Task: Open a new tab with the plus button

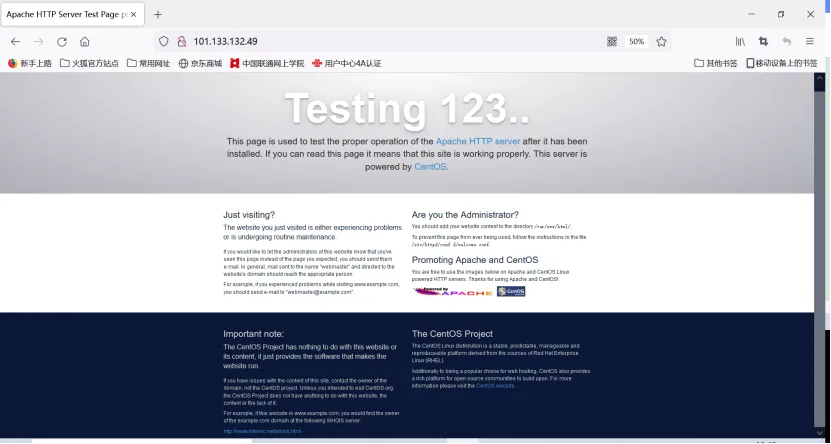Action: tap(157, 15)
